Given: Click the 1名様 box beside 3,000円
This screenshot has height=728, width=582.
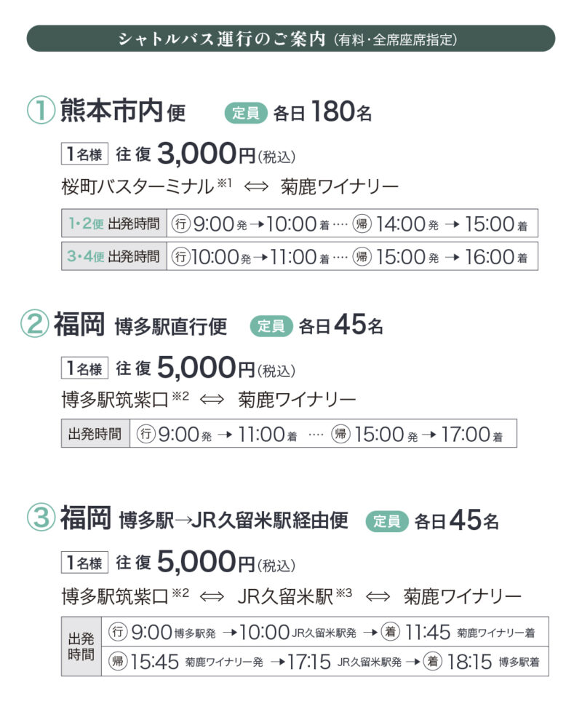Looking at the screenshot, I should tap(85, 154).
